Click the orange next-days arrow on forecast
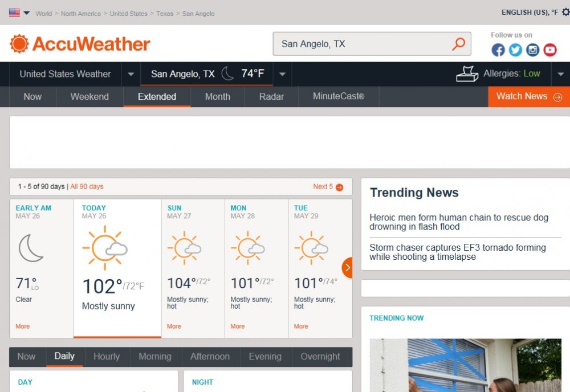The height and width of the screenshot is (392, 570). tap(347, 267)
